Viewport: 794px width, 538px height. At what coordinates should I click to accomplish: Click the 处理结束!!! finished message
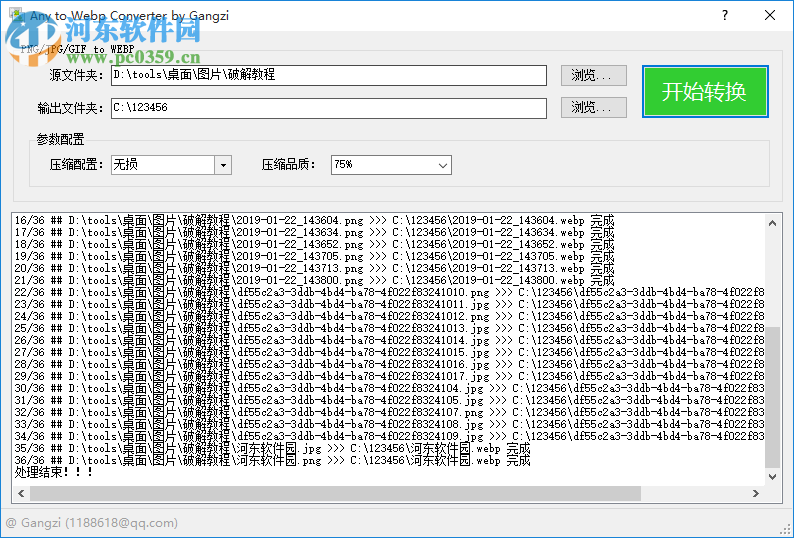pyautogui.click(x=54, y=472)
